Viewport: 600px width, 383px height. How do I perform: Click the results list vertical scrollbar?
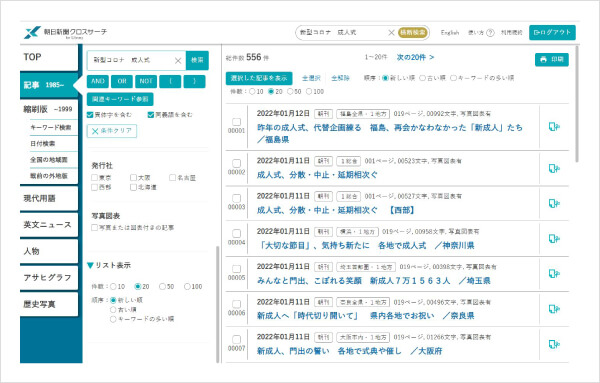[x=577, y=104]
